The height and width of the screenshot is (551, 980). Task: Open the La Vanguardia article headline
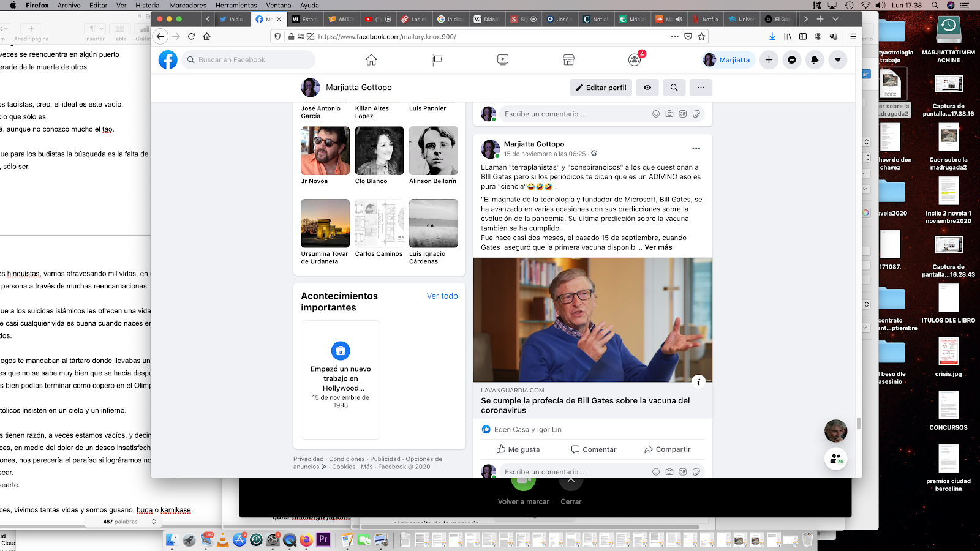point(586,405)
